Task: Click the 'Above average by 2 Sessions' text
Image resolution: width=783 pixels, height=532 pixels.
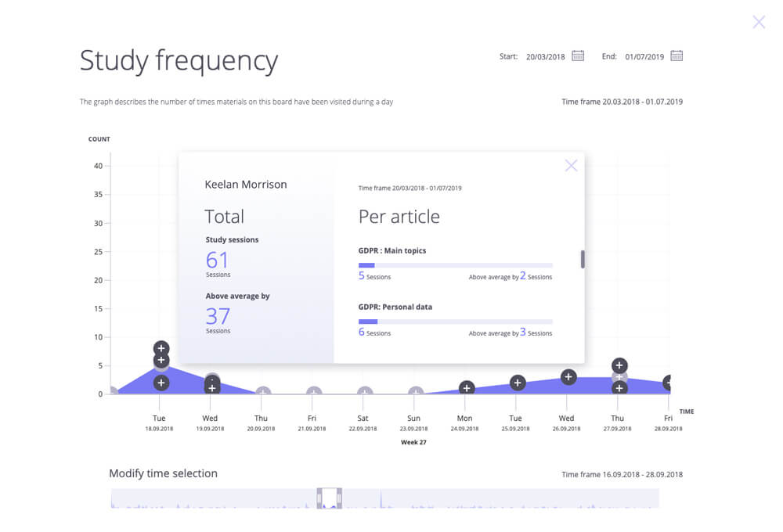Action: [511, 276]
